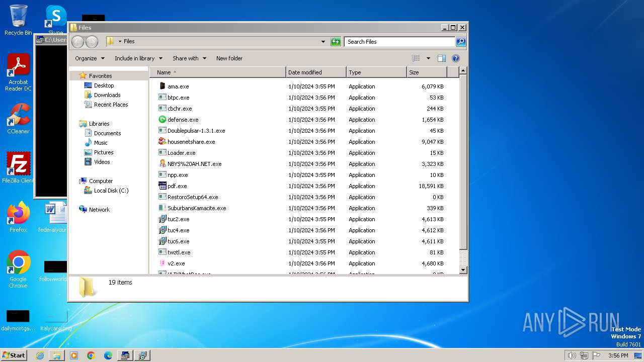Select Documents library
The image size is (644, 362).
tap(107, 133)
